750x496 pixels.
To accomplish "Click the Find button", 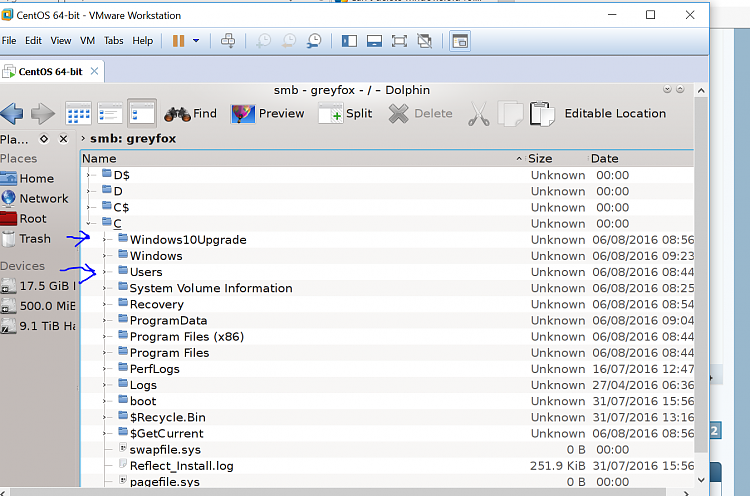I will click(190, 113).
